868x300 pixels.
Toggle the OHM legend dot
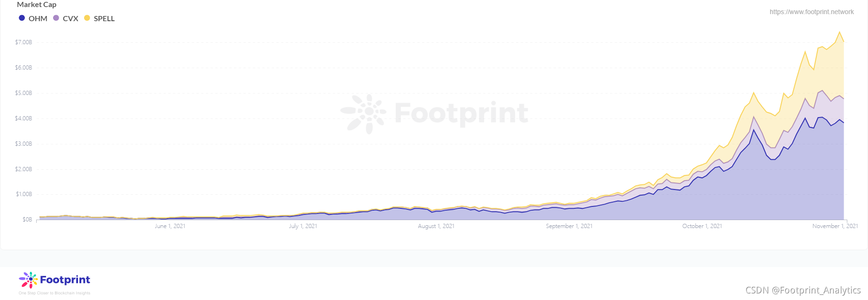coord(22,18)
